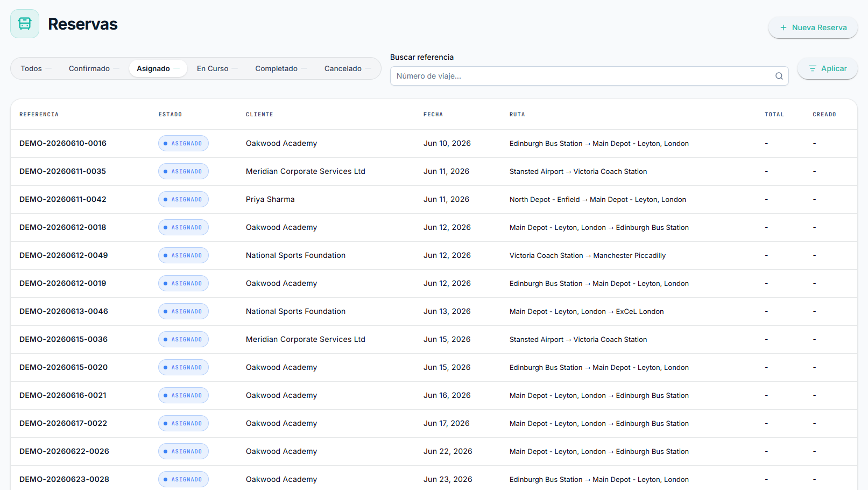Click the RUTA column header
Screen dimensions: 868x490
517,114
